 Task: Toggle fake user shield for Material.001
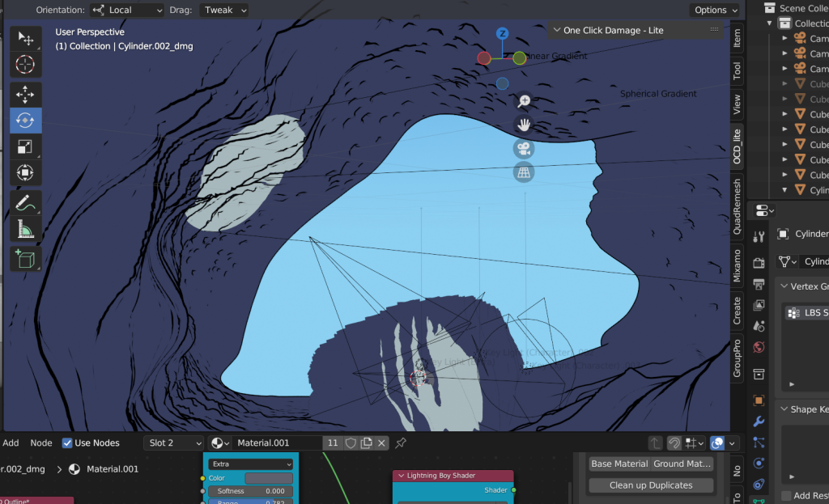[351, 443]
